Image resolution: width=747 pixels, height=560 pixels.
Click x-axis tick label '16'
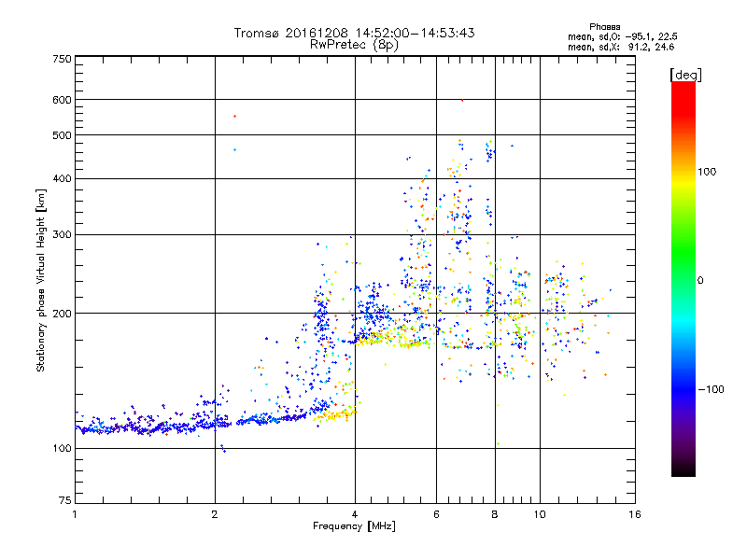coord(635,514)
